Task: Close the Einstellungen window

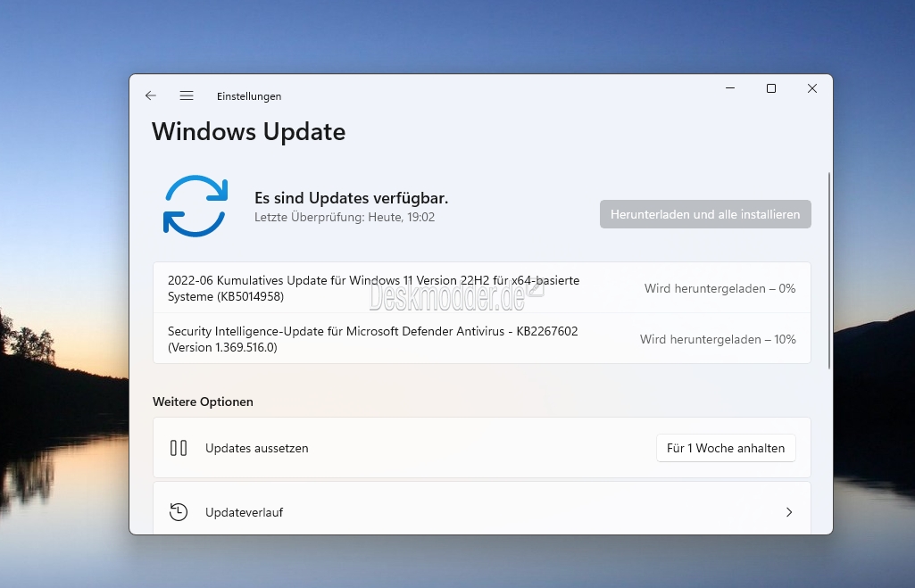Action: 811,88
